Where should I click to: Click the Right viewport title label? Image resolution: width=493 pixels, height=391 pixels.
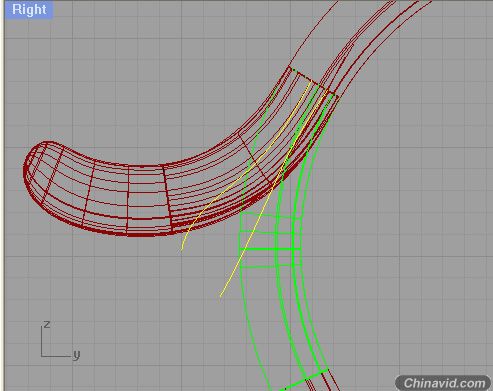29,9
